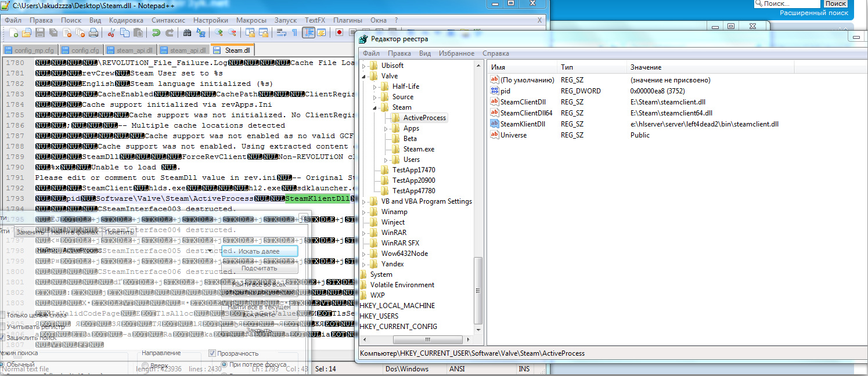Viewport: 868px width, 376px height.
Task: Collapse the Valve registry key
Action: [363, 76]
